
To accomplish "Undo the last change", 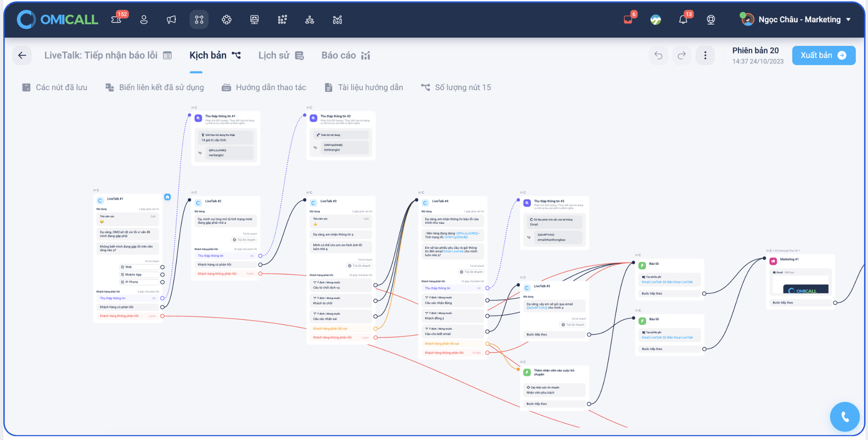I will coord(658,55).
